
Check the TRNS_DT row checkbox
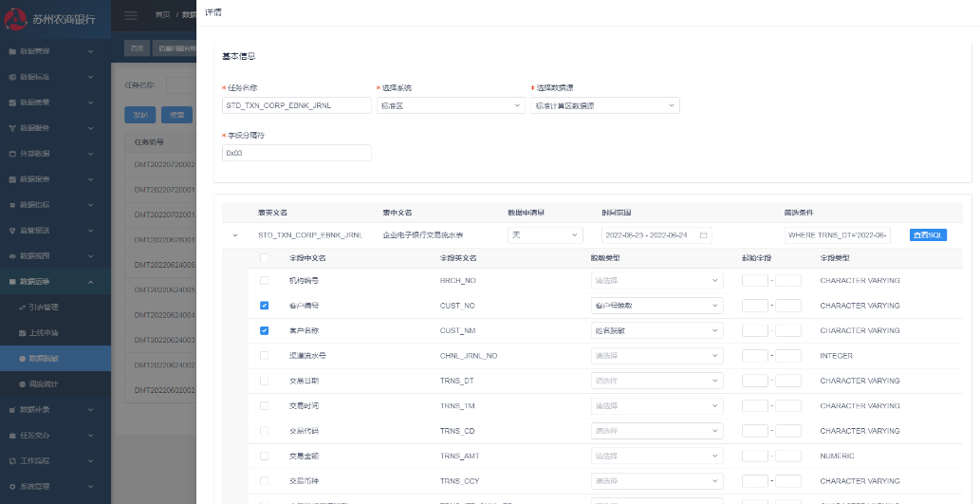pyautogui.click(x=264, y=381)
